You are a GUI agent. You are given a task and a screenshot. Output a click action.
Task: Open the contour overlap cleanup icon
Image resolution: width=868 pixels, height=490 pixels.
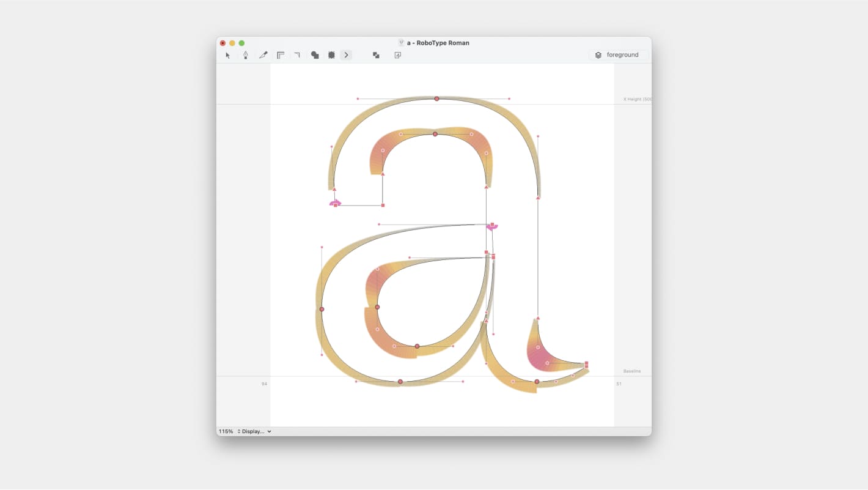click(376, 55)
